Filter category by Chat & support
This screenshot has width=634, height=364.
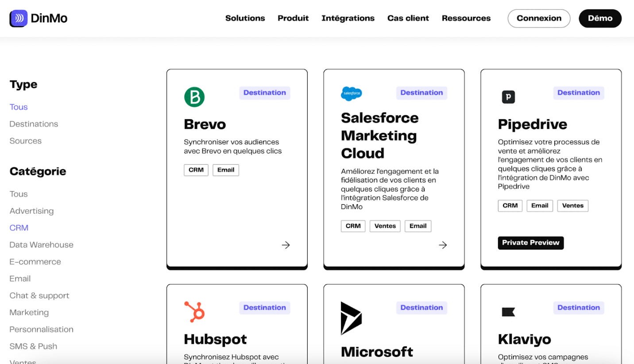(39, 295)
